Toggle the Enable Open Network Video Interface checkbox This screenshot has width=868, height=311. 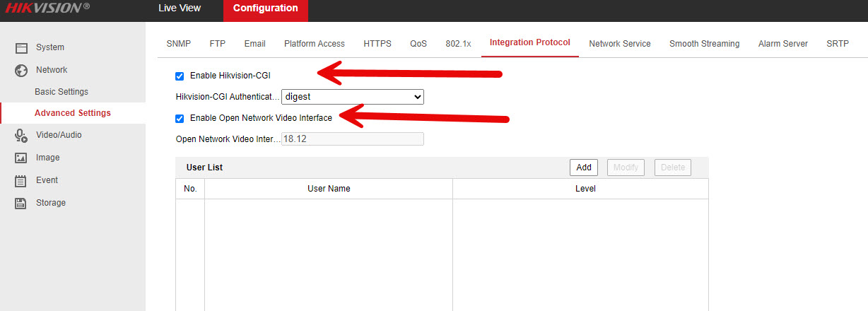tap(180, 118)
